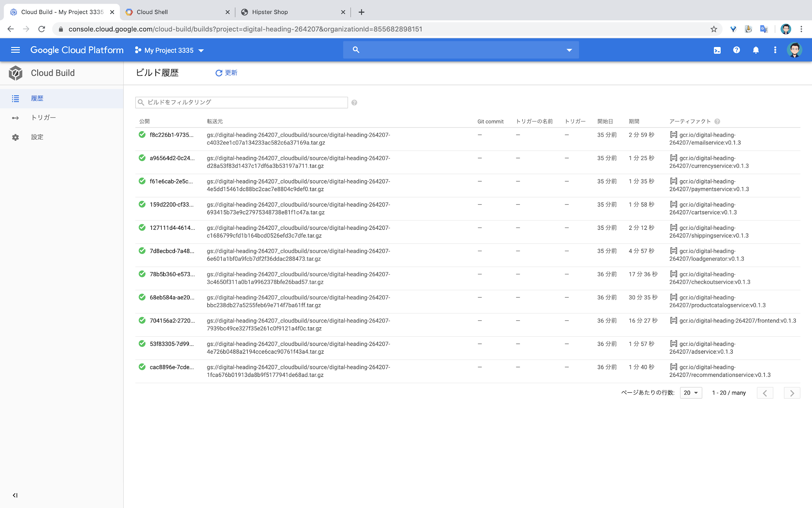This screenshot has height=508, width=812.
Task: Select トリガー in the sidebar
Action: tap(62, 118)
